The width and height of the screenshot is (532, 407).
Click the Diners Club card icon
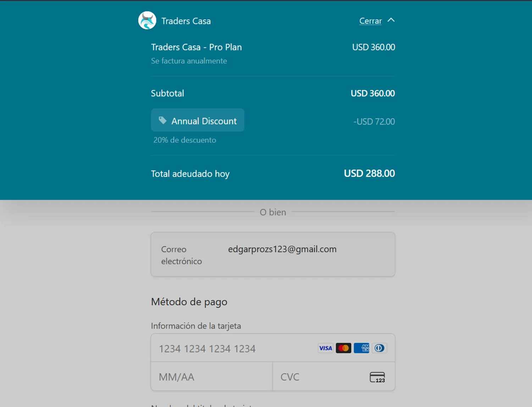pos(379,348)
